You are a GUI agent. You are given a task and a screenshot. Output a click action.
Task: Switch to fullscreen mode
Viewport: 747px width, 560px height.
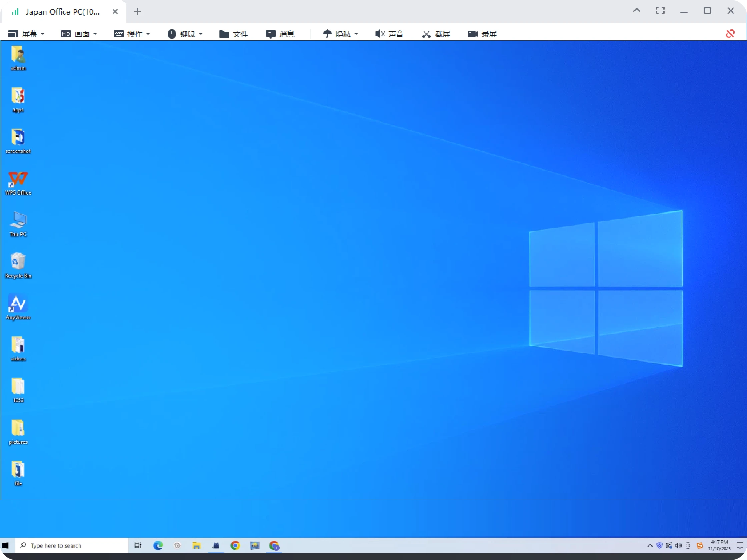coord(660,11)
